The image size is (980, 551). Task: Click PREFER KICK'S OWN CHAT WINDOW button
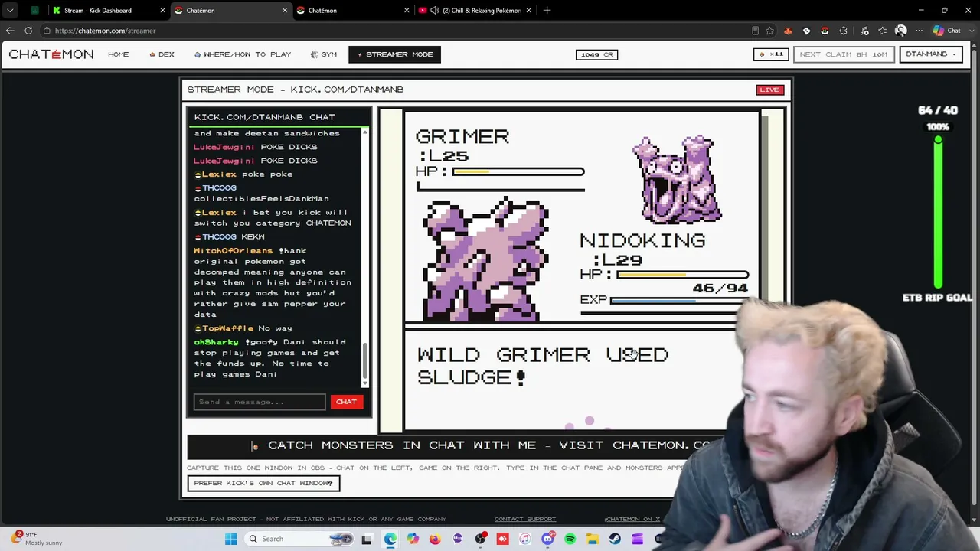(x=263, y=483)
